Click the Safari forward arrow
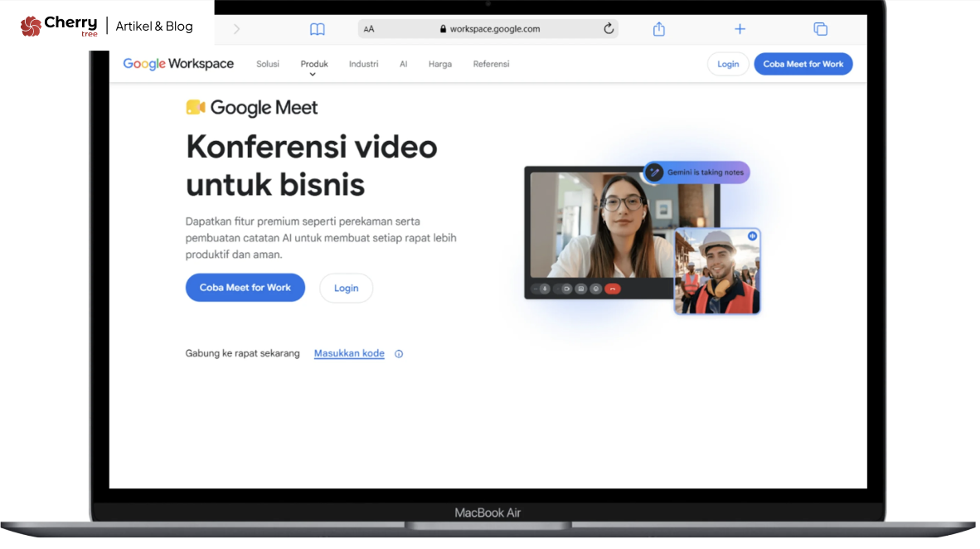Screen dimensions: 980x549 click(236, 29)
